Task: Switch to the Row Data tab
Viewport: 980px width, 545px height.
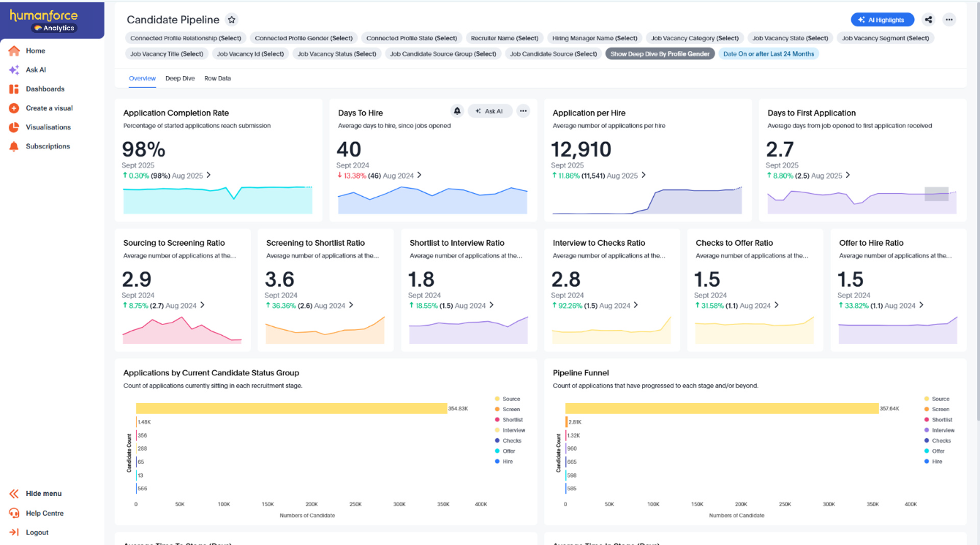Action: click(217, 78)
